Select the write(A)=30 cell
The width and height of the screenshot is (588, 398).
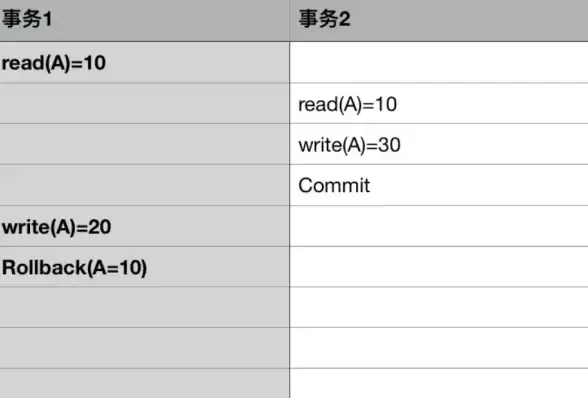point(439,144)
